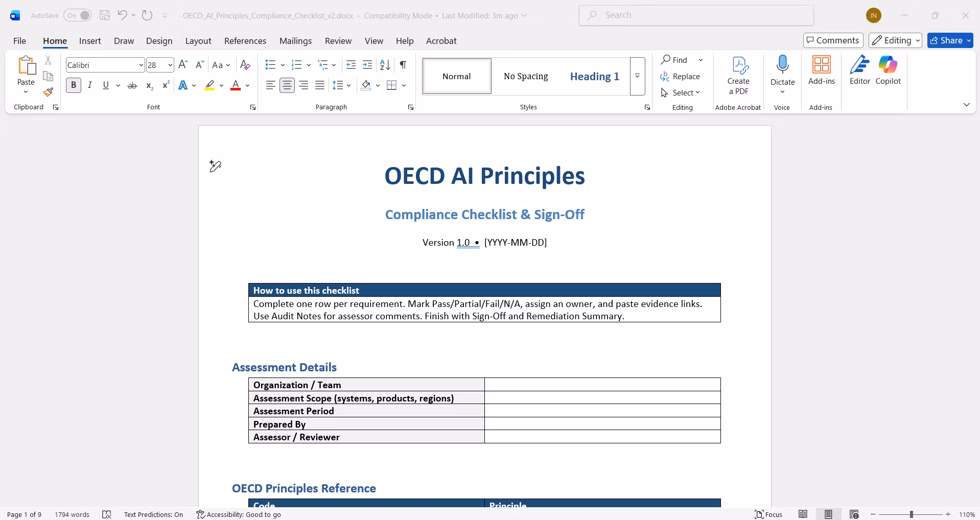The image size is (980, 520).
Task: Switch to Read Mode view
Action: (803, 514)
